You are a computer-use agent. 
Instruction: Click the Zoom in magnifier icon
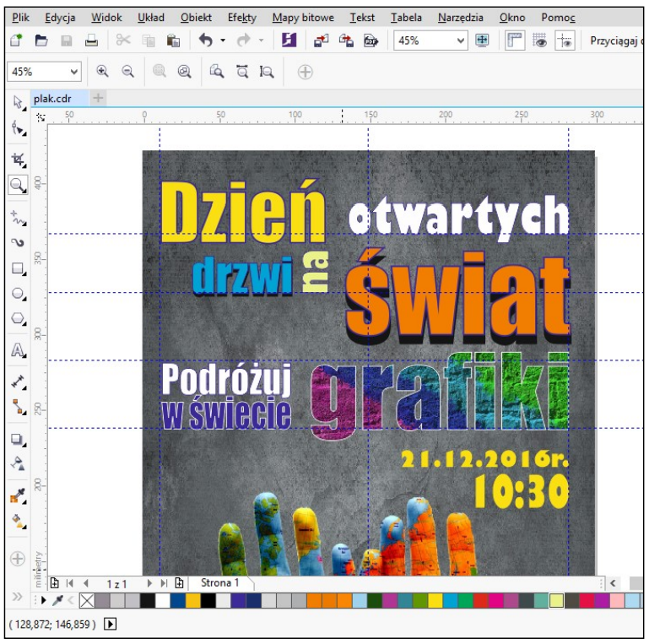pyautogui.click(x=103, y=73)
